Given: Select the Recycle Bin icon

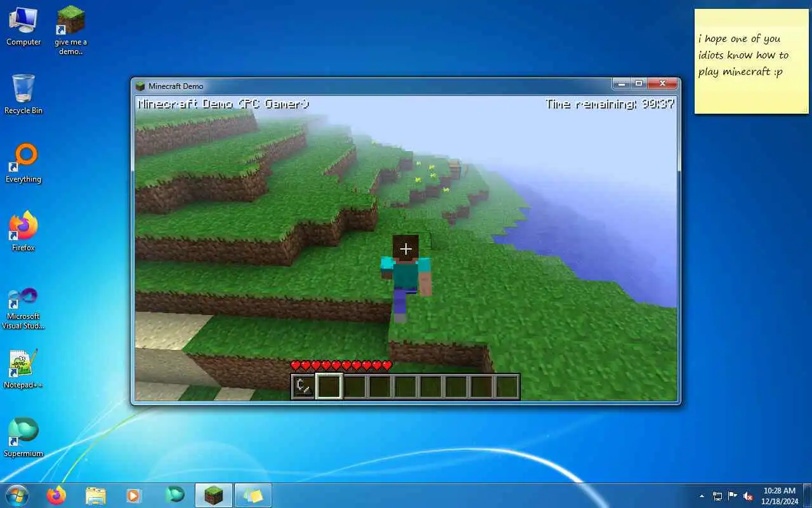Looking at the screenshot, I should pyautogui.click(x=23, y=94).
